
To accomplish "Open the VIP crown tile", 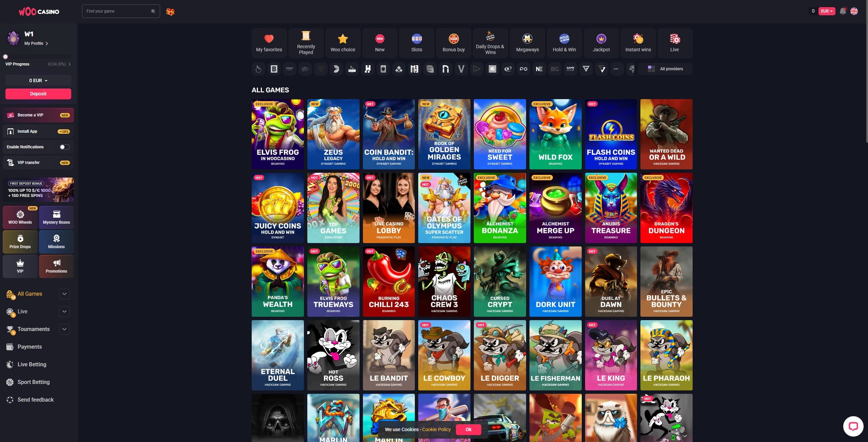I will tap(20, 266).
